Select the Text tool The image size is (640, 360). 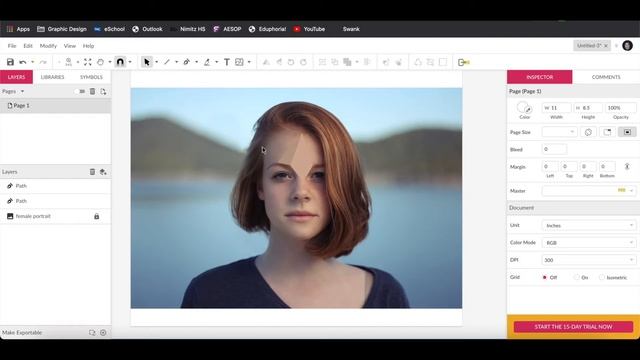(227, 62)
